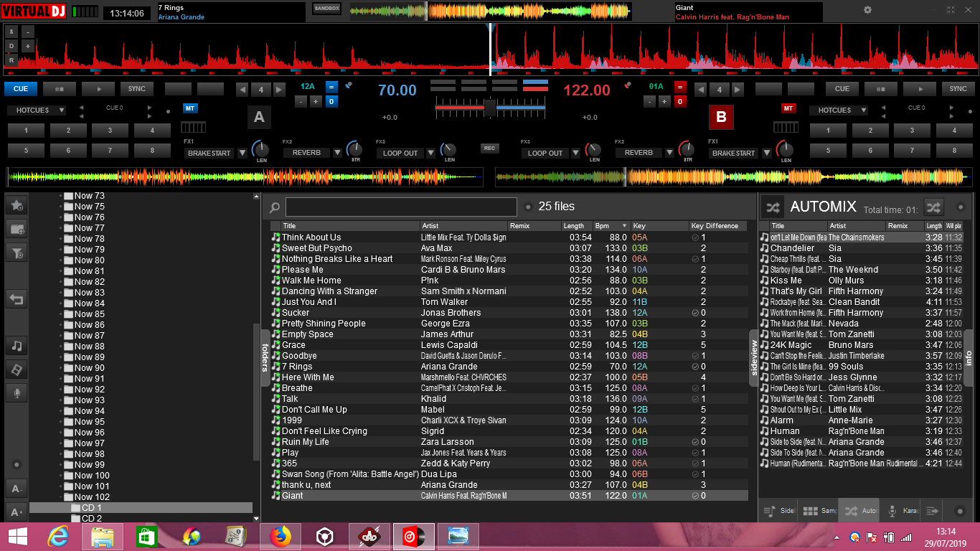Select deck B with the red B button
This screenshot has height=551, width=980.
720,118
